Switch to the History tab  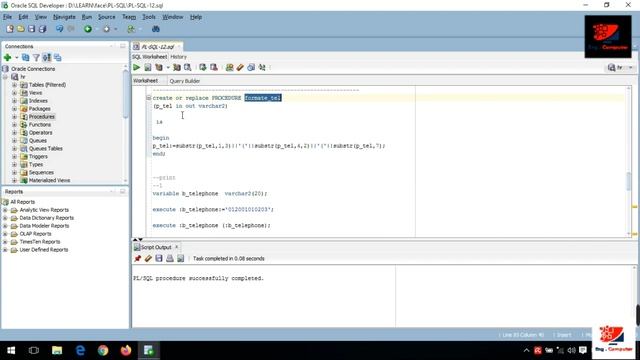click(178, 57)
